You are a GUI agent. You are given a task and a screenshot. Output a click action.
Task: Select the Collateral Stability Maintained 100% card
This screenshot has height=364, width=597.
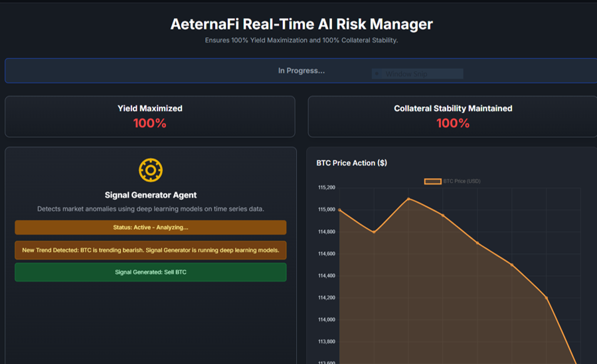point(453,116)
